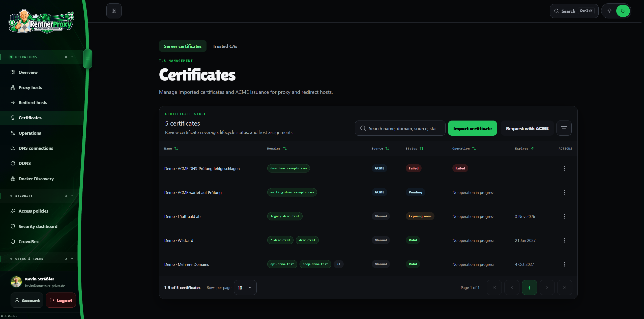Click the Access policies key icon
Viewport: 644px width, 319px height.
(x=13, y=211)
